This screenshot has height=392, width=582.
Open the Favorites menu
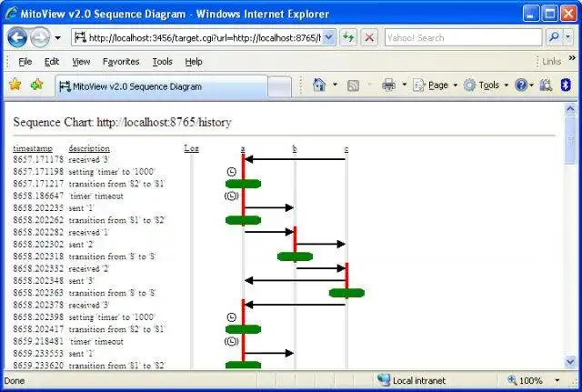pyautogui.click(x=121, y=62)
